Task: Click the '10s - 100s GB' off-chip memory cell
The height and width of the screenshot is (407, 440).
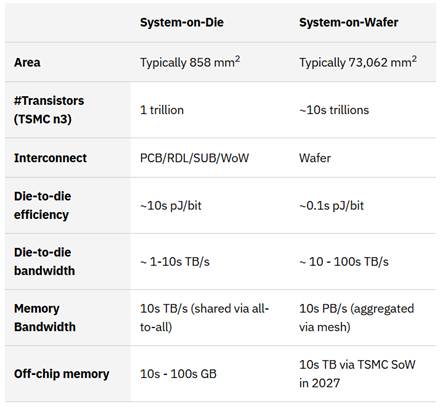Action: [x=178, y=374]
